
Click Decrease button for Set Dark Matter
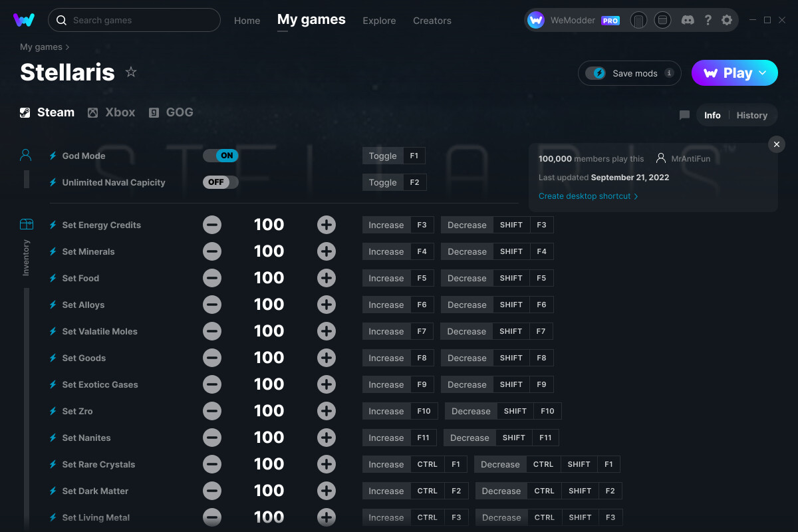[501, 491]
